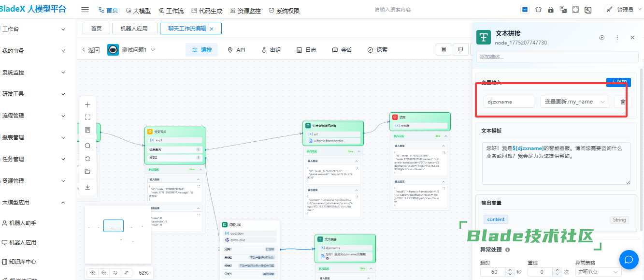The width and height of the screenshot is (644, 280).
Task: Delete the djzxname variable row
Action: pos(623,102)
